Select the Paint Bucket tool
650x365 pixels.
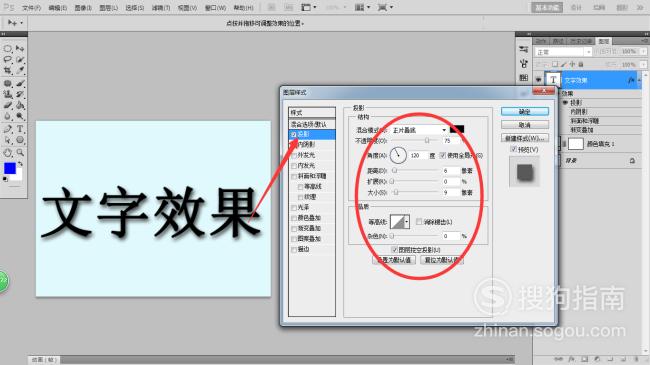pyautogui.click(x=20, y=105)
